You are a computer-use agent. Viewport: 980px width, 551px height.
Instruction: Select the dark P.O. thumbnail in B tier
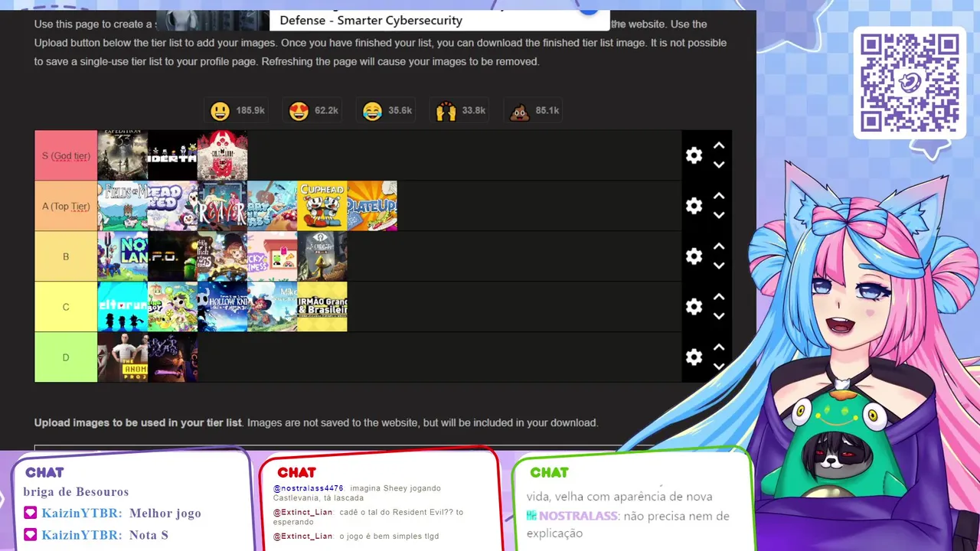click(x=172, y=256)
